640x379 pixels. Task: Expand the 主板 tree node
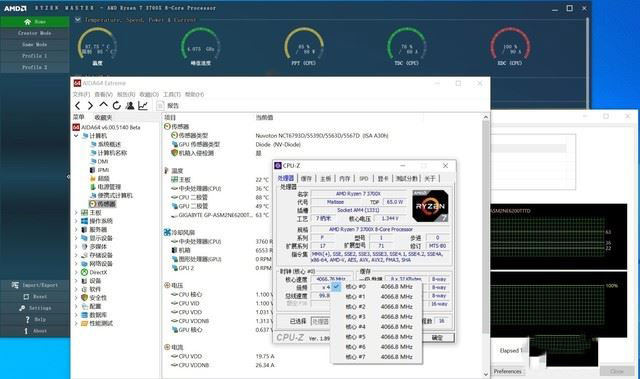(x=76, y=213)
